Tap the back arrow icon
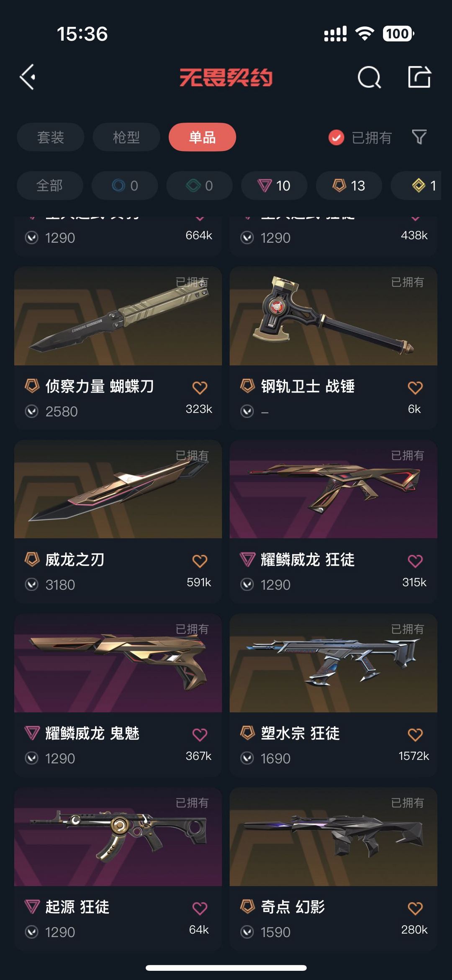 28,77
